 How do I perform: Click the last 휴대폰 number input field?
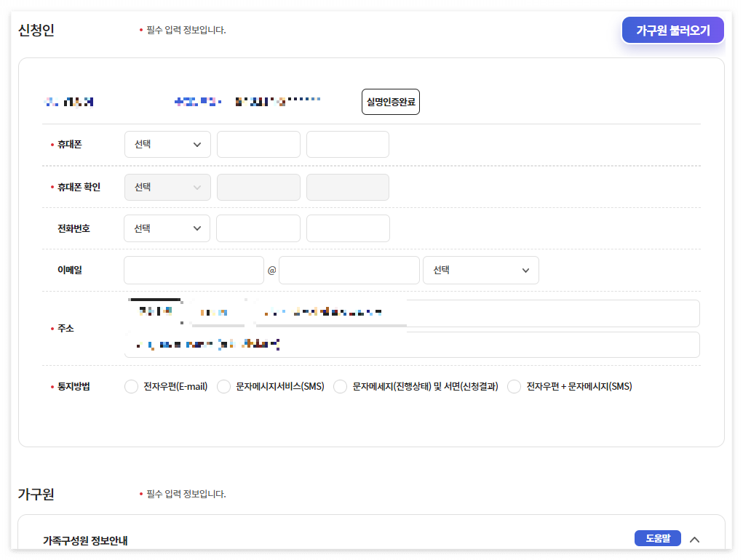[x=347, y=144]
